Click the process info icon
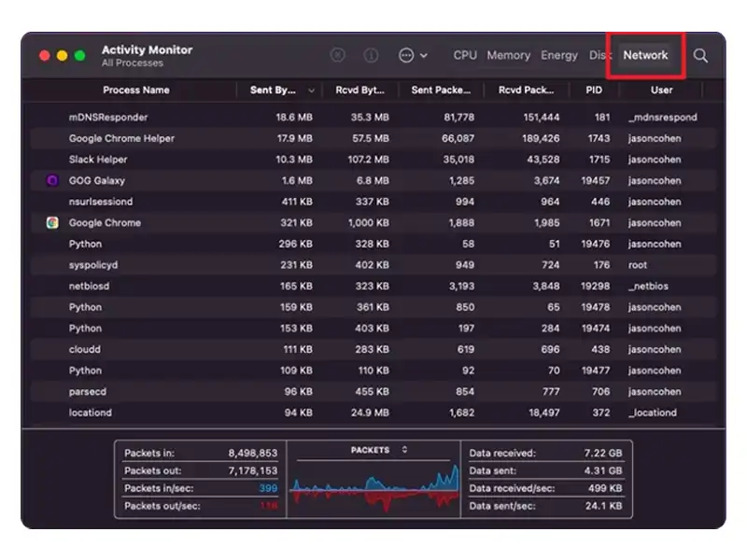Image resolution: width=747 pixels, height=560 pixels. pos(371,55)
